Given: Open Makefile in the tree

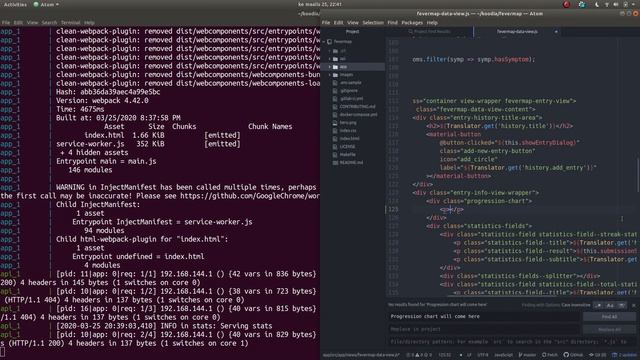Looking at the screenshot, I should pyautogui.click(x=347, y=155).
